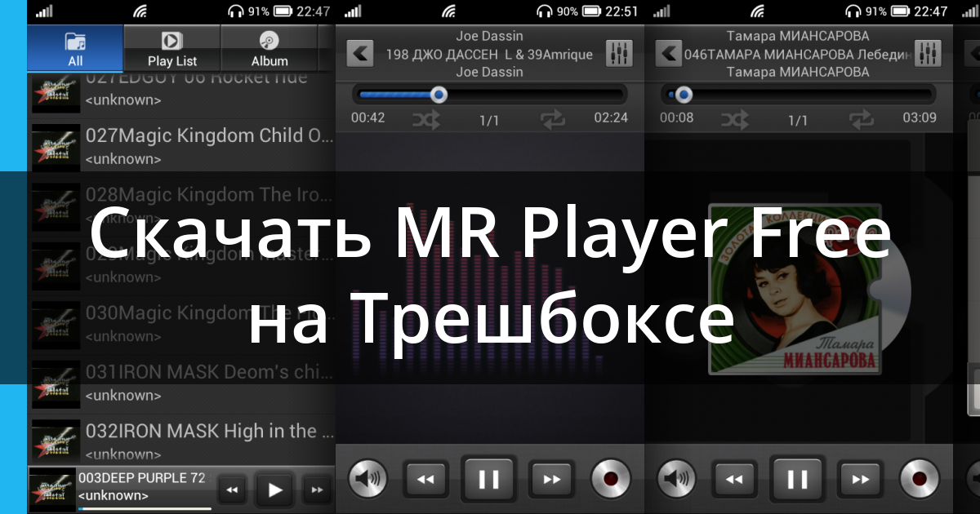The image size is (980, 514).
Task: Open equalizer in the Joe Dassin player
Action: pyautogui.click(x=620, y=54)
